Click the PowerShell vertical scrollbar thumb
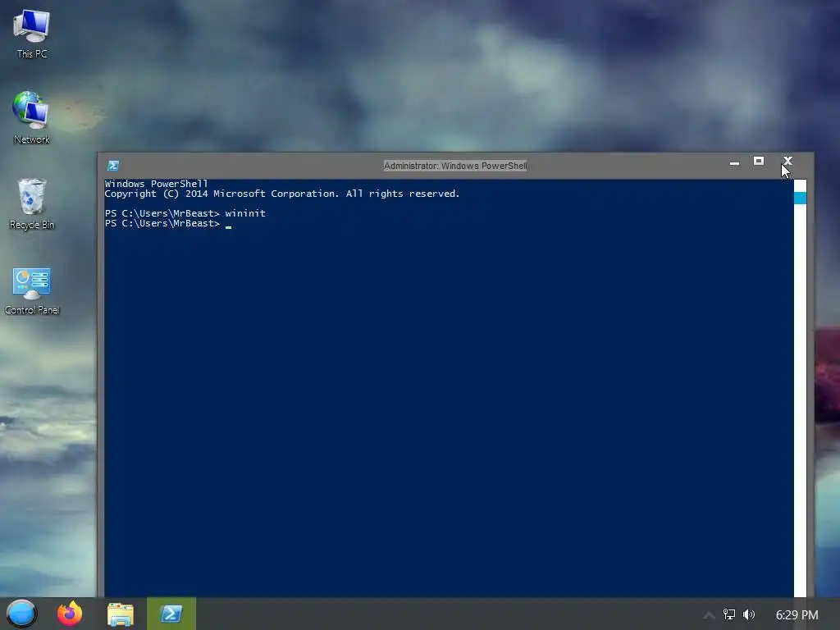This screenshot has height=630, width=840. (800, 198)
